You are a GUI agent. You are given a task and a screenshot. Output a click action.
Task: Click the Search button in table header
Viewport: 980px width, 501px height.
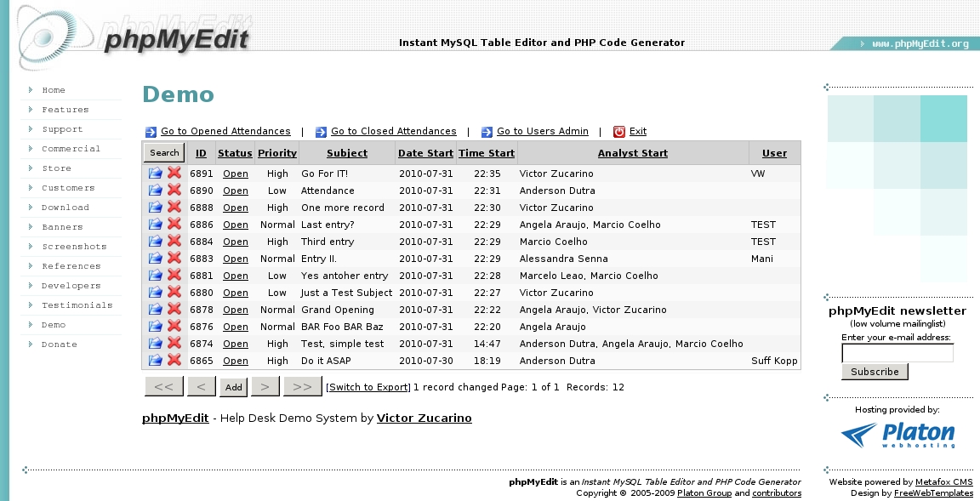point(164,152)
